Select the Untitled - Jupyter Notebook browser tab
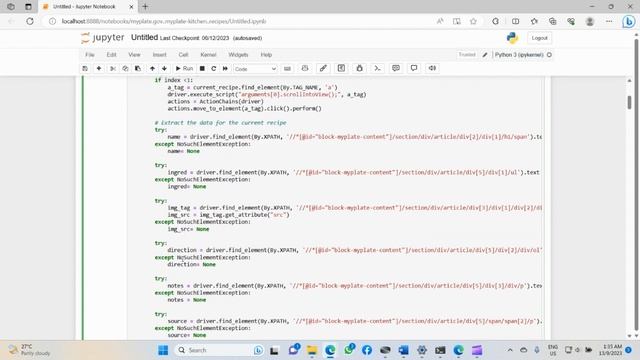640x360 pixels. [x=88, y=7]
